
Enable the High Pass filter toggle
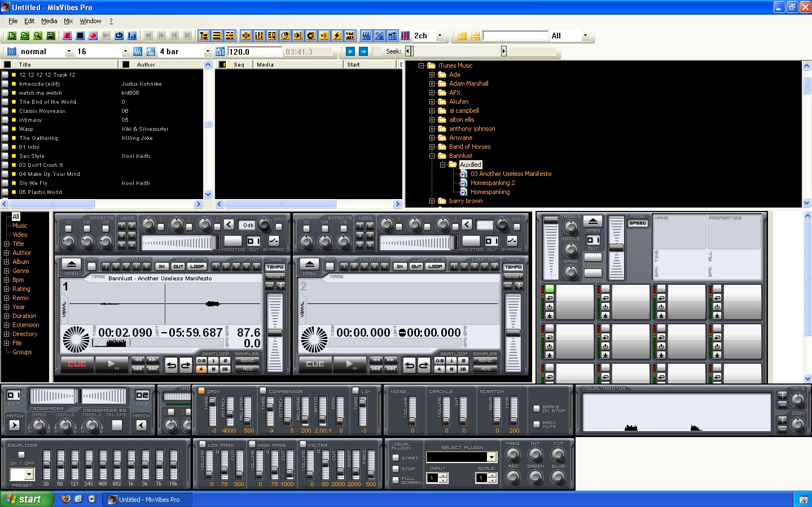click(x=252, y=444)
